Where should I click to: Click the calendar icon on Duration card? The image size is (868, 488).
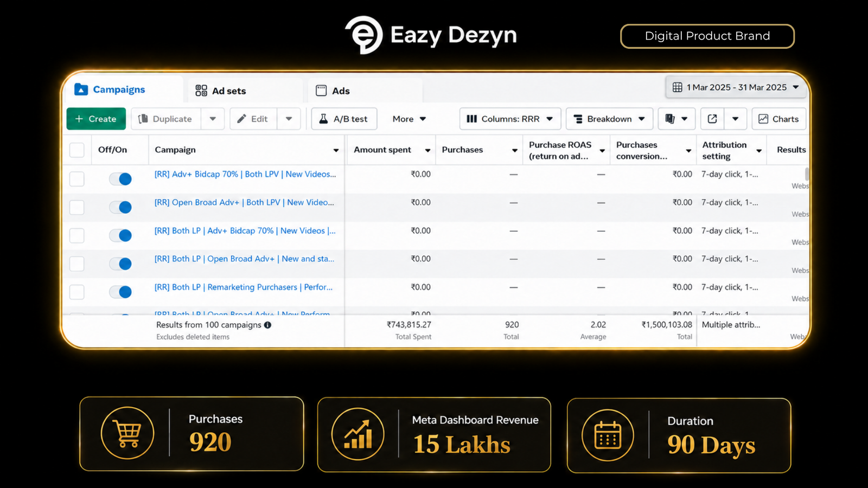point(608,435)
